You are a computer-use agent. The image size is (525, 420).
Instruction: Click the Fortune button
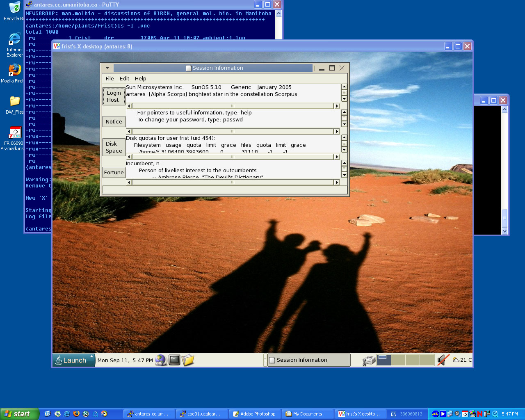click(x=114, y=173)
